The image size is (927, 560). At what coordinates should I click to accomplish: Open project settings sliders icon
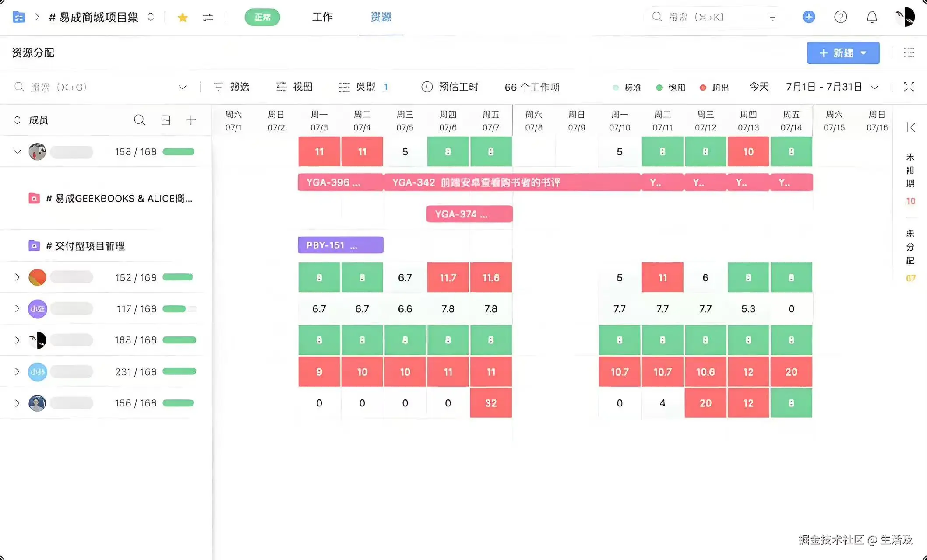coord(208,17)
